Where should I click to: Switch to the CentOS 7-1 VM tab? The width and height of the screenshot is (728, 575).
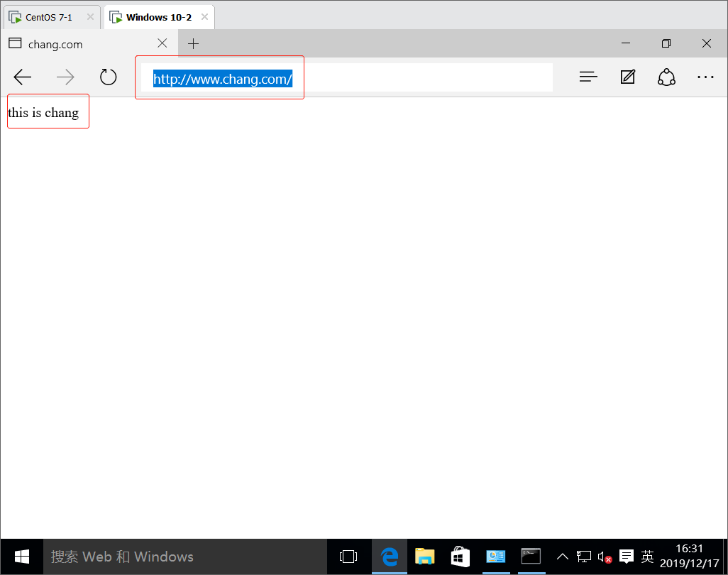tap(52, 18)
